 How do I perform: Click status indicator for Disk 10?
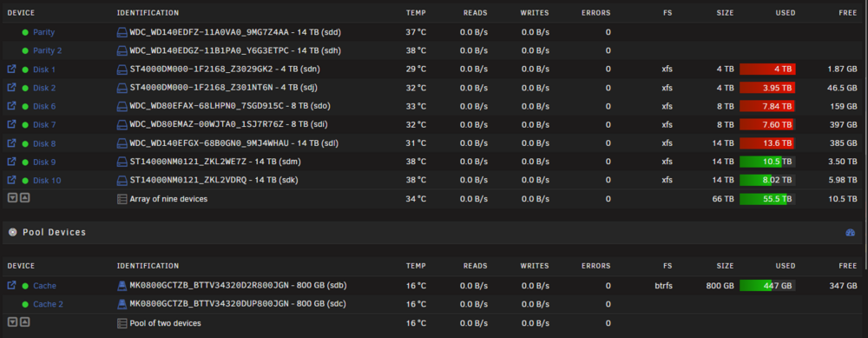tap(25, 181)
